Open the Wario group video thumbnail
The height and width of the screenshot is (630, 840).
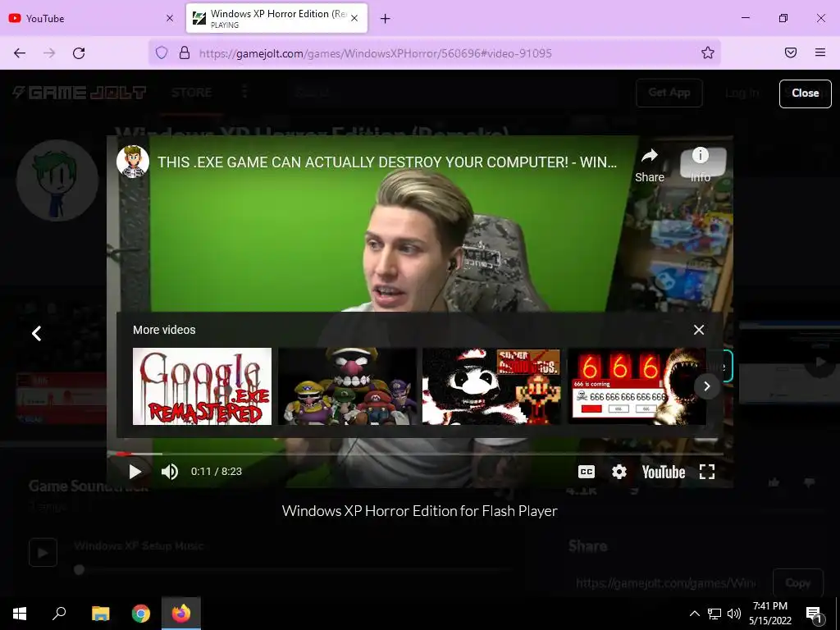347,386
